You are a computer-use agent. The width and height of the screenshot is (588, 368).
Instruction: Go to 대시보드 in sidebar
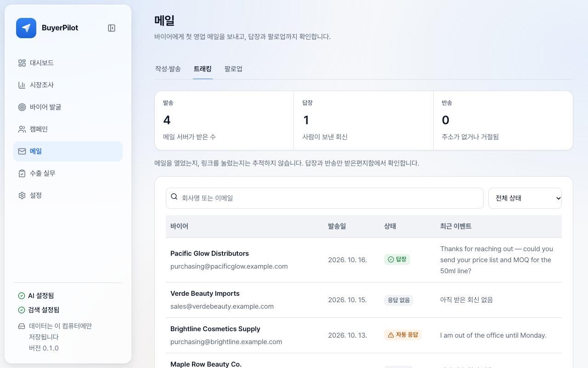pos(68,63)
